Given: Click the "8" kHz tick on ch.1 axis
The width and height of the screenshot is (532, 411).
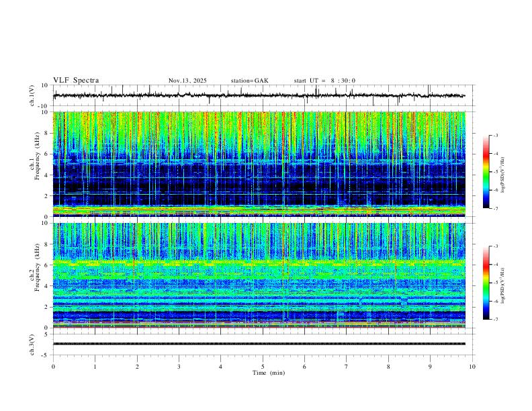Looking at the screenshot, I should [x=48, y=133].
